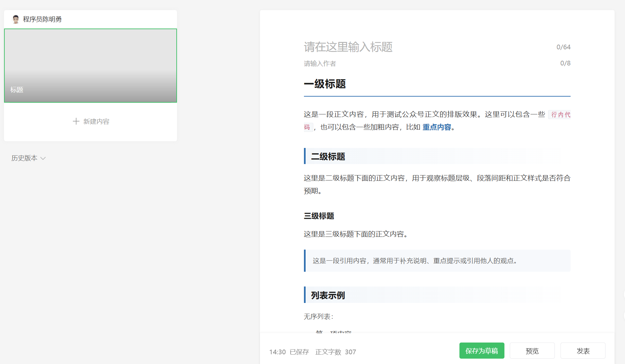Click the 新建内容 label
This screenshot has height=364, width=625.
pyautogui.click(x=96, y=121)
